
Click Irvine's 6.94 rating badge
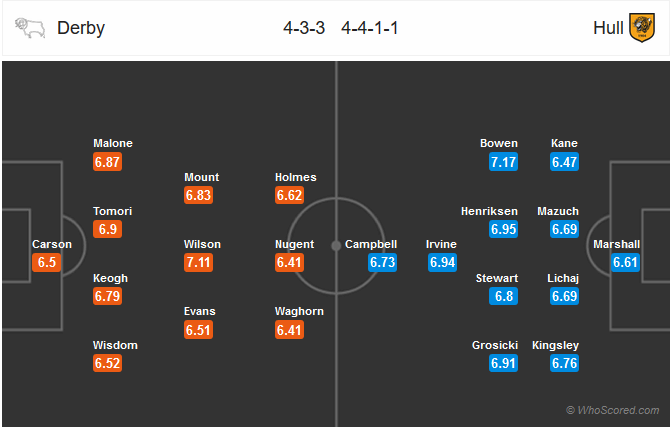point(442,262)
